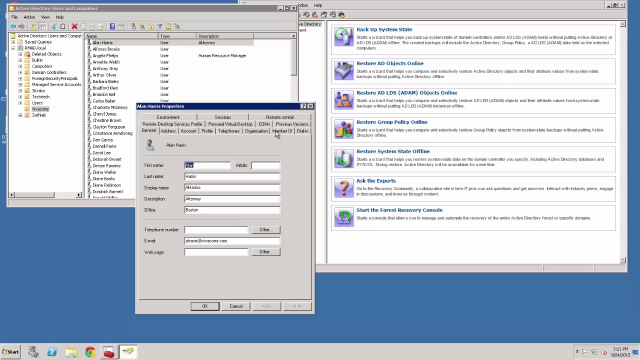Click in the First name field

coord(207,165)
